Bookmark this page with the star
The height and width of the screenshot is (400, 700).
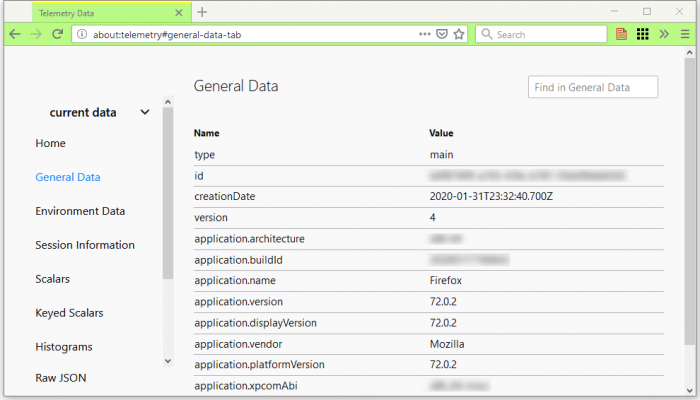[x=459, y=34]
